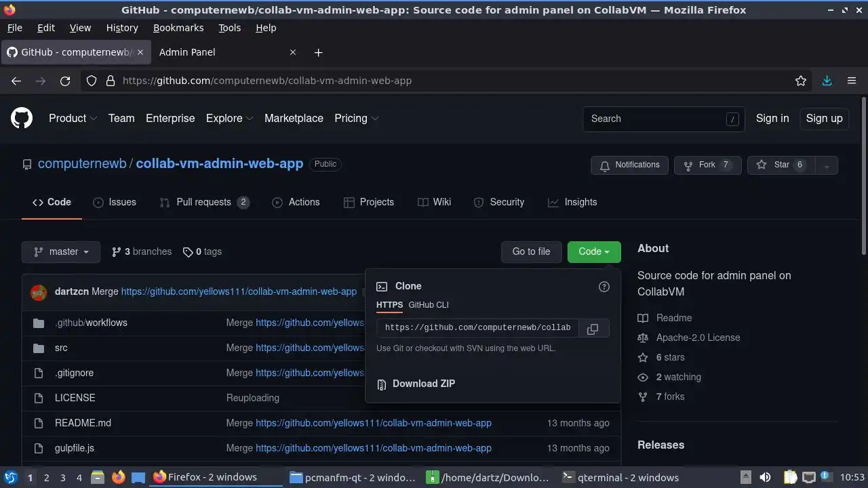Click the Sign in link
Screen dimensions: 868x488
coord(772,119)
